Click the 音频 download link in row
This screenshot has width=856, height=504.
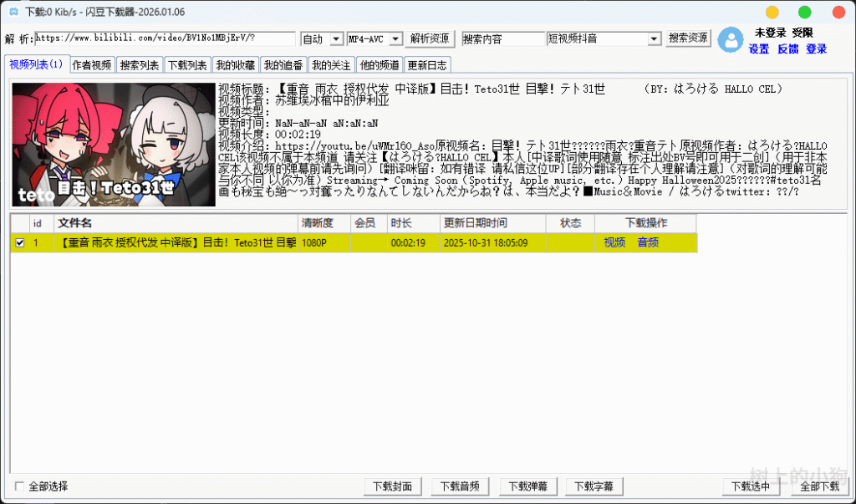pos(648,243)
